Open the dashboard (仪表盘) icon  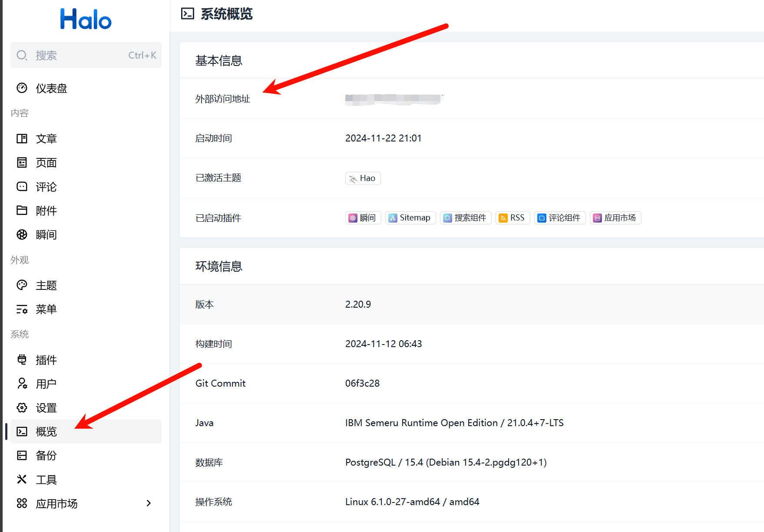point(22,88)
